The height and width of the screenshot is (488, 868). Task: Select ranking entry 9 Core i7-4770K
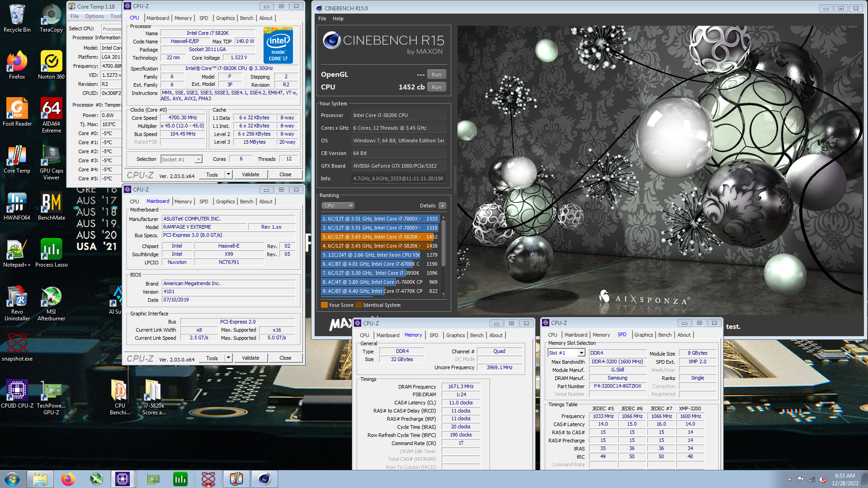click(380, 291)
